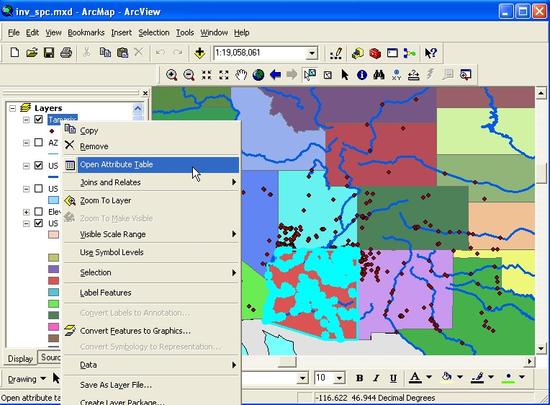
Task: Open the File menu
Action: (14, 33)
